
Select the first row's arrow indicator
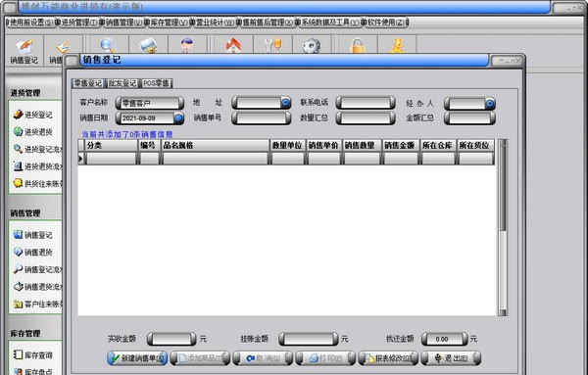[x=80, y=159]
